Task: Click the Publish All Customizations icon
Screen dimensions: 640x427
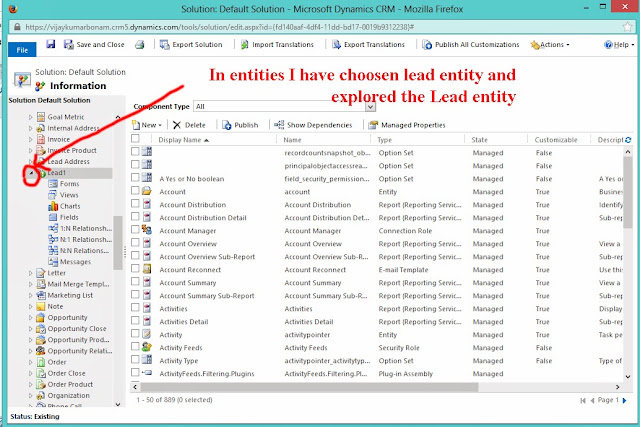Action: (427, 44)
